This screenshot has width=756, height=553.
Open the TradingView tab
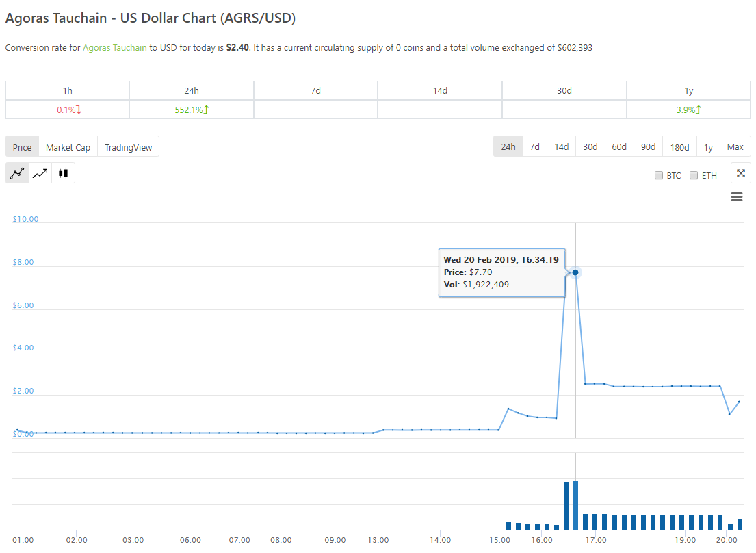point(128,147)
